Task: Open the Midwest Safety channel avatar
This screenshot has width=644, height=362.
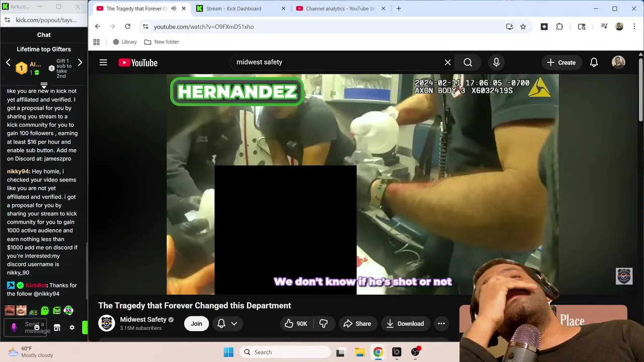Action: click(107, 323)
